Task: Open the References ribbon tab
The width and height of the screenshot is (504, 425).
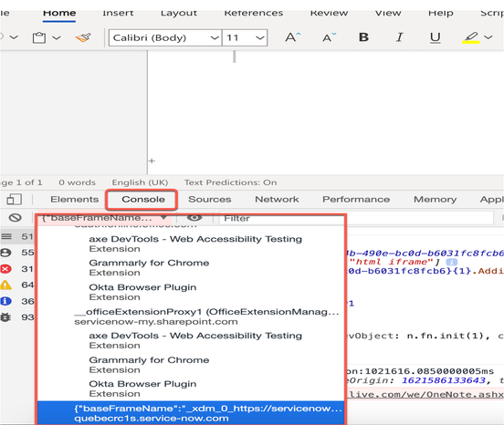Action: (x=254, y=14)
